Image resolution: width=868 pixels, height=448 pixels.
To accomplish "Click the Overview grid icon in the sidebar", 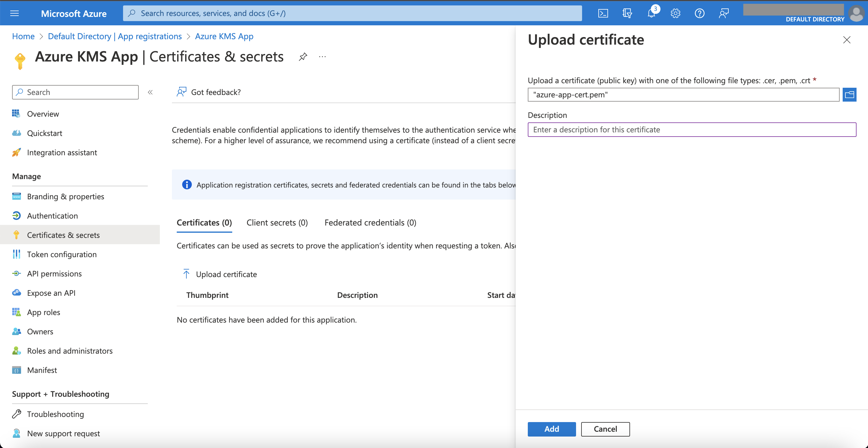I will click(x=16, y=114).
